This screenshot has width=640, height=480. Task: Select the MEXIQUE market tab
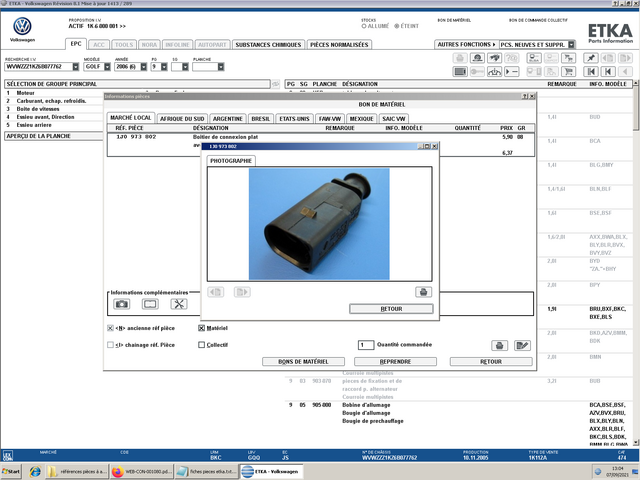(x=362, y=119)
